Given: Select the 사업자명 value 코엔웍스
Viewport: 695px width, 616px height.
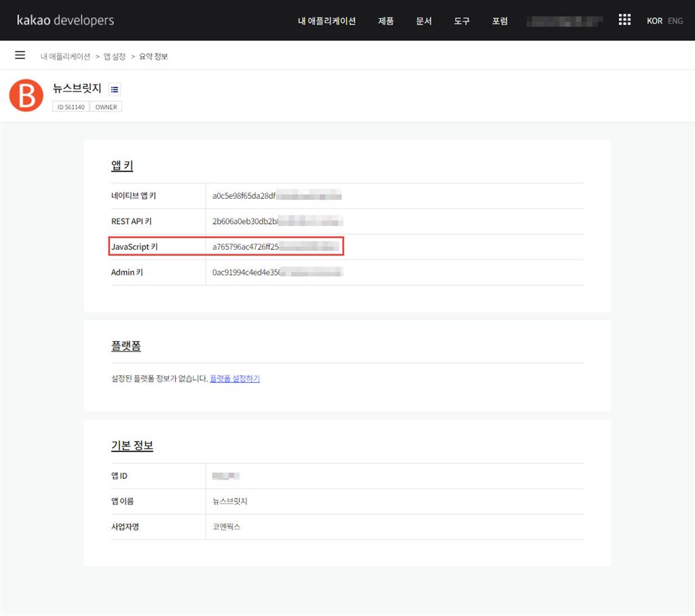Looking at the screenshot, I should pyautogui.click(x=226, y=527).
